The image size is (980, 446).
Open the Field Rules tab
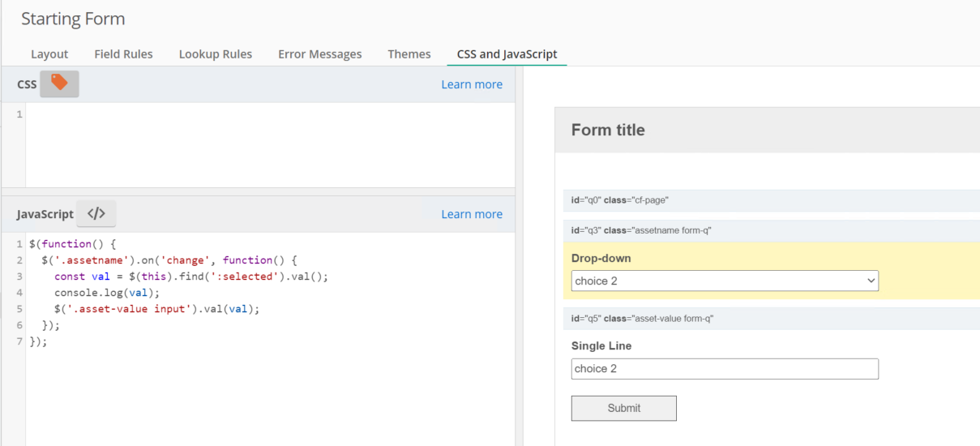point(123,54)
